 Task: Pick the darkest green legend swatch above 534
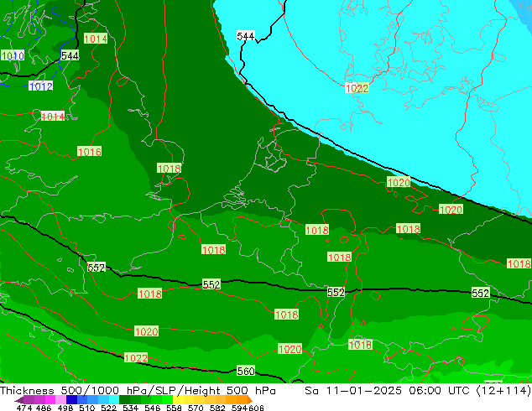point(124,400)
